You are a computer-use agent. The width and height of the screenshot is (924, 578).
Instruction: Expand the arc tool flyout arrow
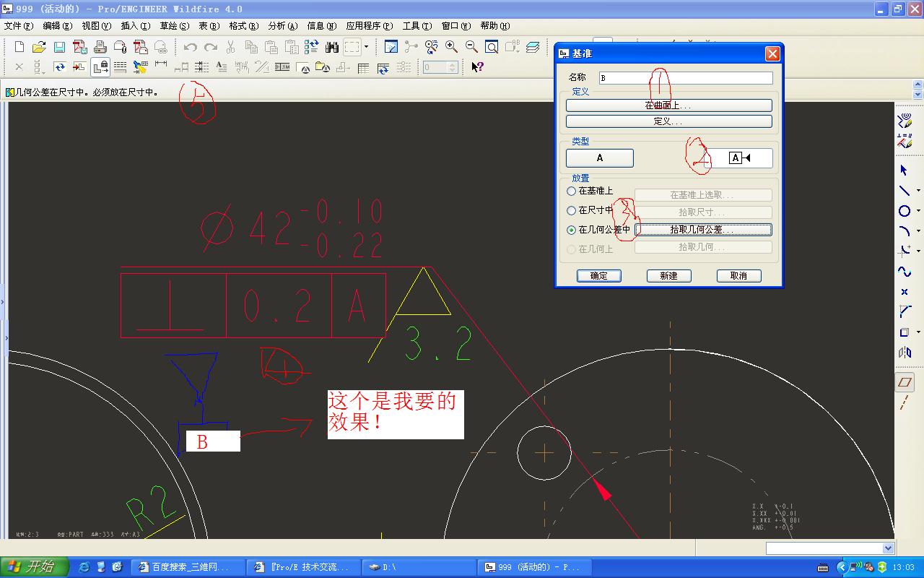[918, 231]
